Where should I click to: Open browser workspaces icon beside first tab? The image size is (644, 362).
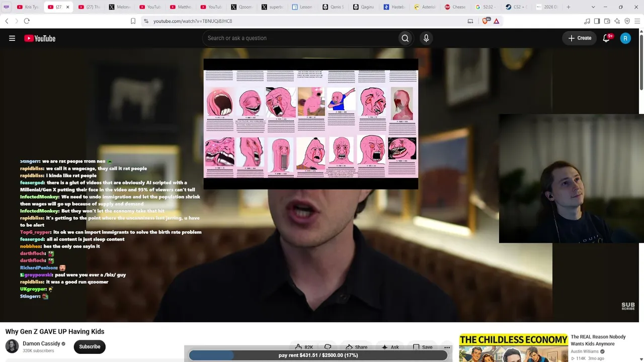[6, 7]
